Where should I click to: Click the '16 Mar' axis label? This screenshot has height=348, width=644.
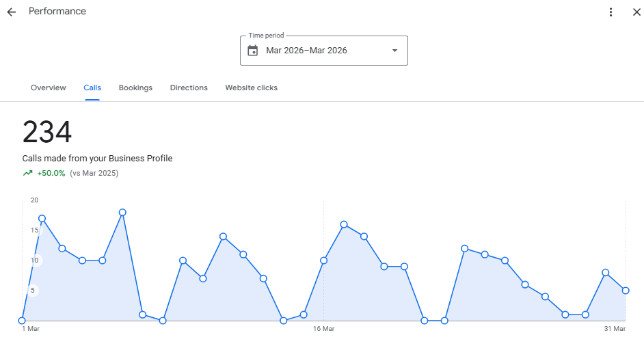point(323,329)
